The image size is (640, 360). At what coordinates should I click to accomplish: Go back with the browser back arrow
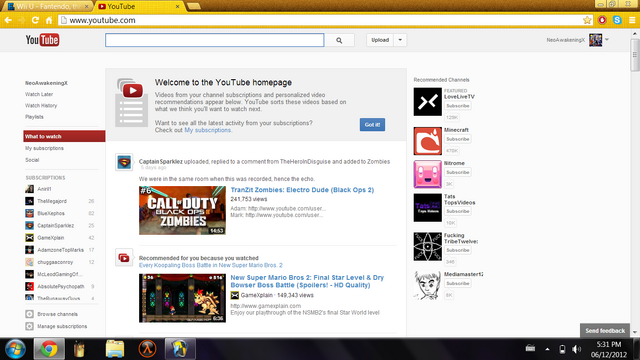tap(8, 20)
